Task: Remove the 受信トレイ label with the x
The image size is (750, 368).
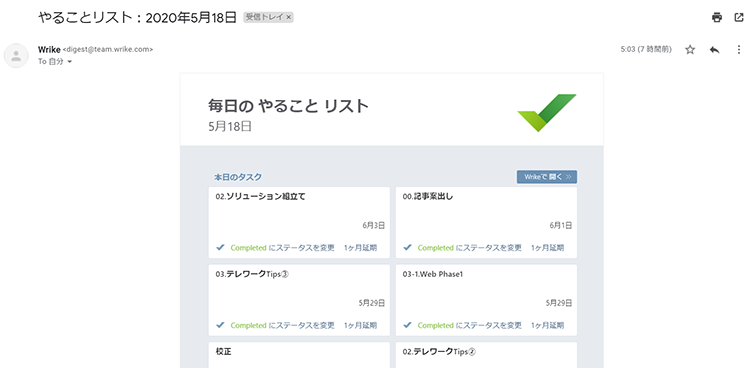Action: pos(288,18)
